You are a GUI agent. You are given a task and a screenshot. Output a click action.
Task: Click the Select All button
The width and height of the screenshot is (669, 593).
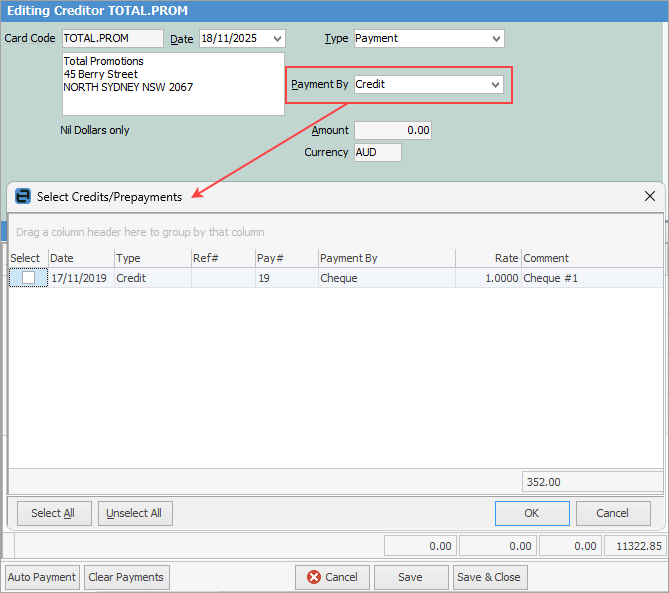coord(54,513)
